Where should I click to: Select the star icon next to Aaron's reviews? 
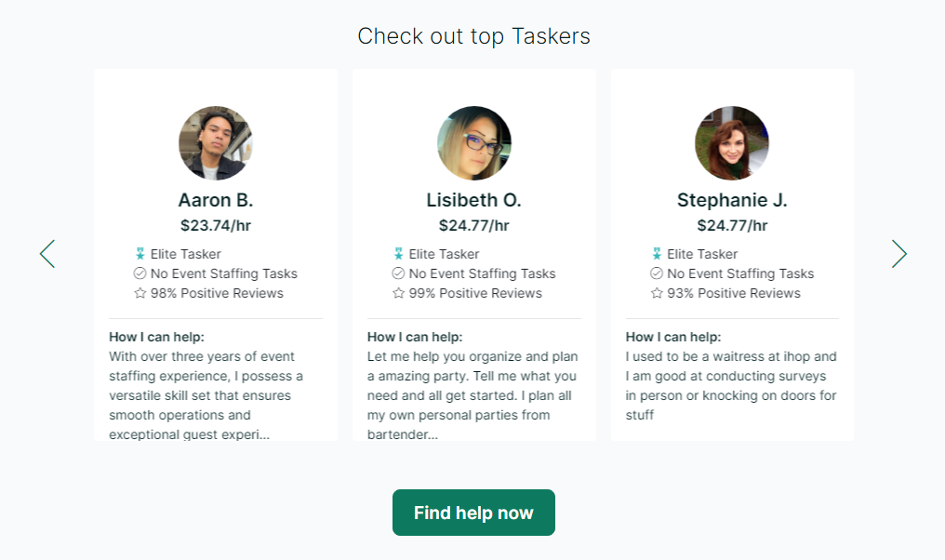pyautogui.click(x=141, y=292)
